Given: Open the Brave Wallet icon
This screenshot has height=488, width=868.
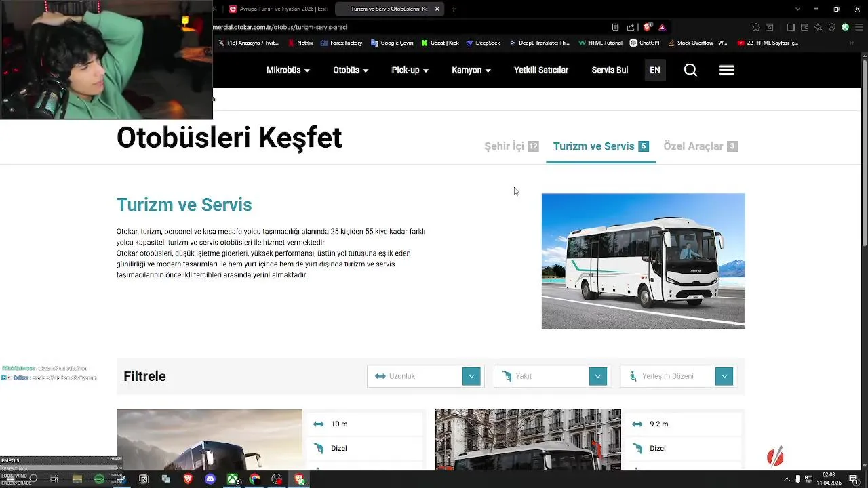Looking at the screenshot, I should click(804, 27).
